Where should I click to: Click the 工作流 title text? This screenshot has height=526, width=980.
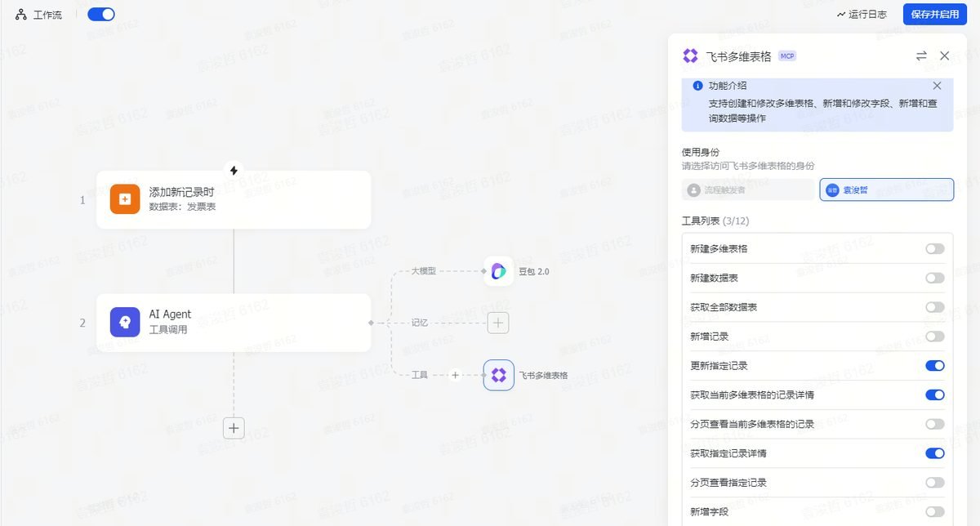pos(47,15)
